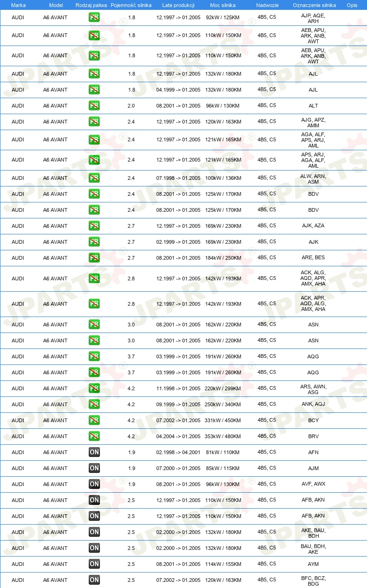
Task: Click petrol icon in row starting AGA, ALF
Action: point(94,140)
